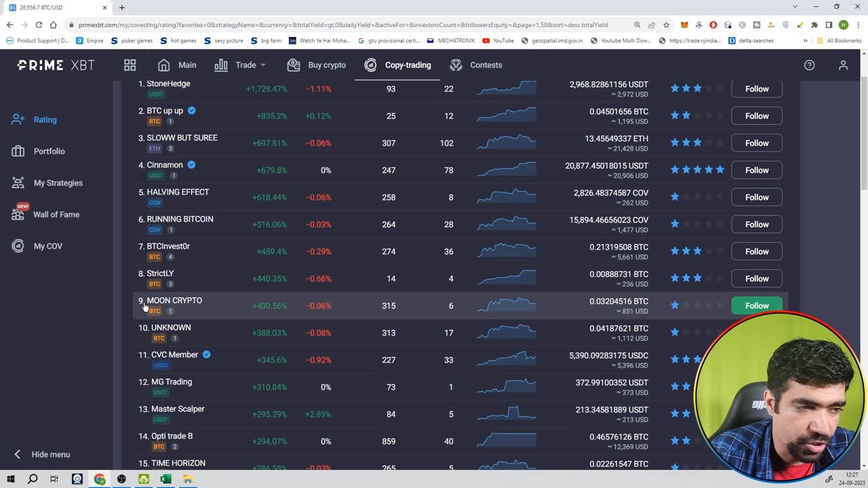
Task: Switch to the Copy-trading tab
Action: tap(397, 65)
